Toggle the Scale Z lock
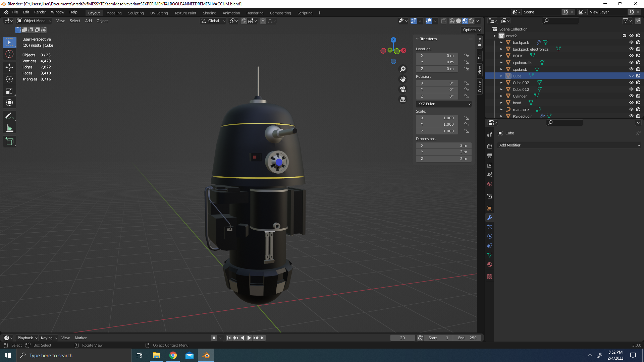 point(467,131)
